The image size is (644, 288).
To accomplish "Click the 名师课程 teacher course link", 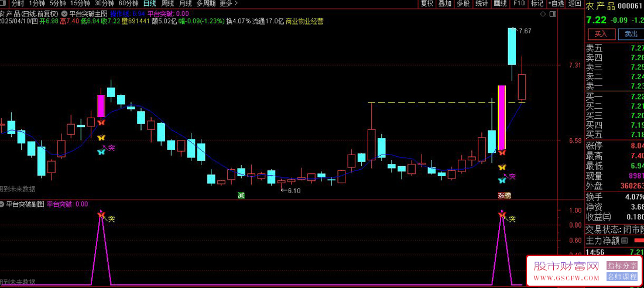I will [x=622, y=276].
